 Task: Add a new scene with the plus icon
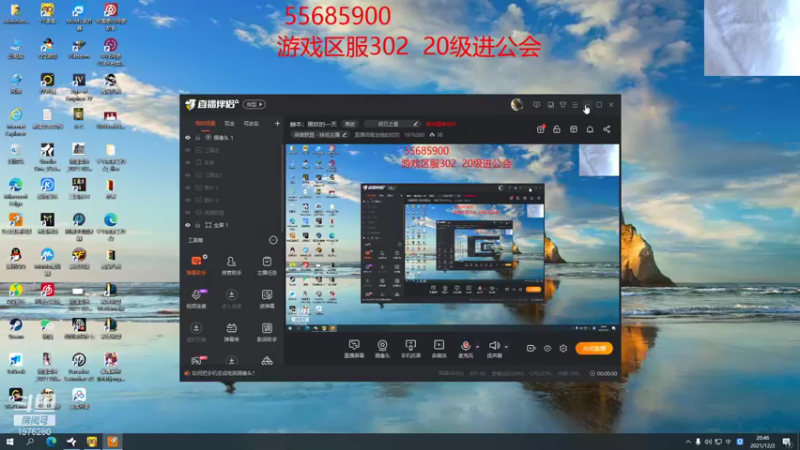click(x=277, y=123)
